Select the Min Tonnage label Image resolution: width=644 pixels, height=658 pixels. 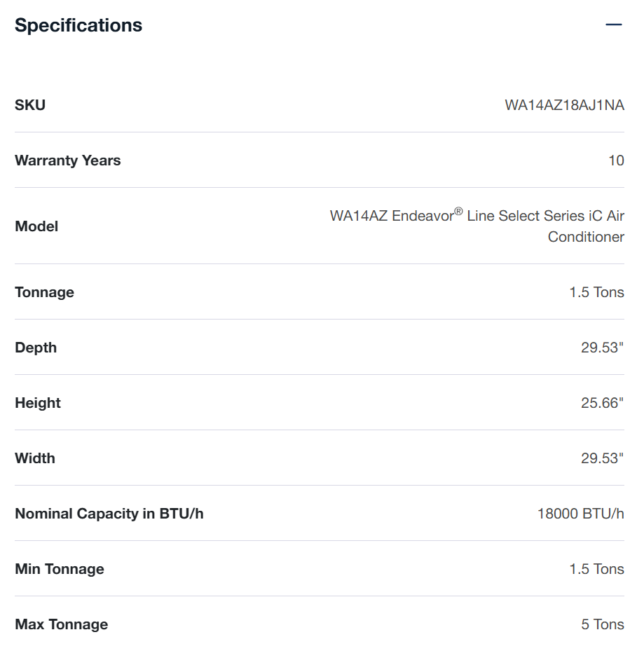pyautogui.click(x=60, y=569)
